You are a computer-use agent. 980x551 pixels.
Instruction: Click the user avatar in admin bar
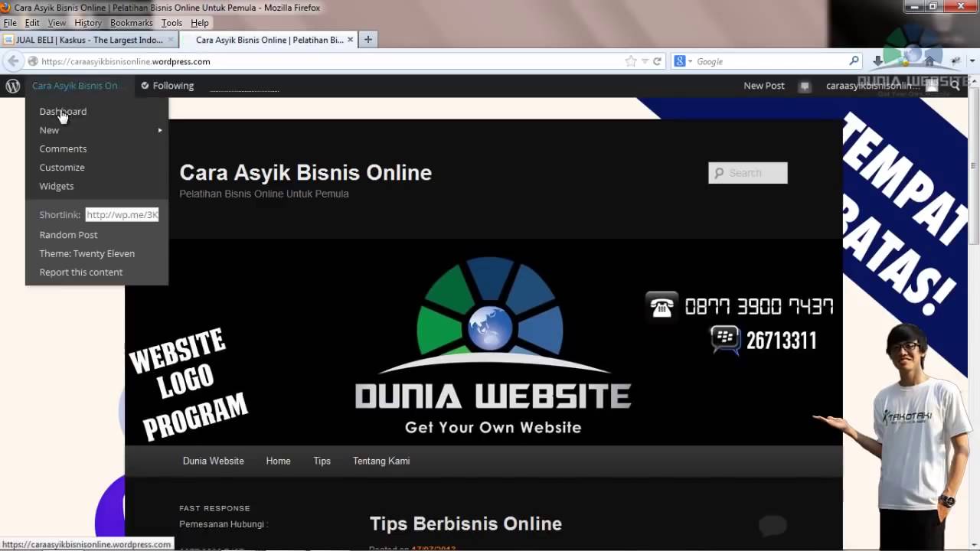[x=931, y=86]
